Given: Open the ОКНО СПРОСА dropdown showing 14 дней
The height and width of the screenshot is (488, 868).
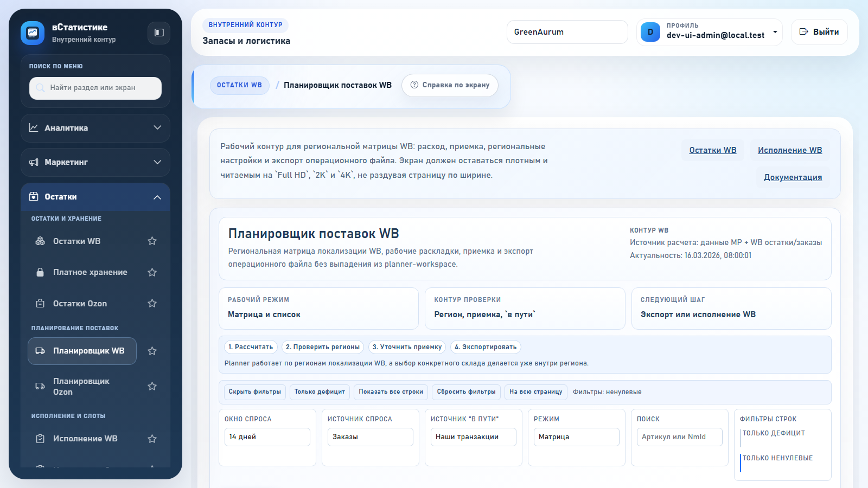Looking at the screenshot, I should tap(267, 436).
